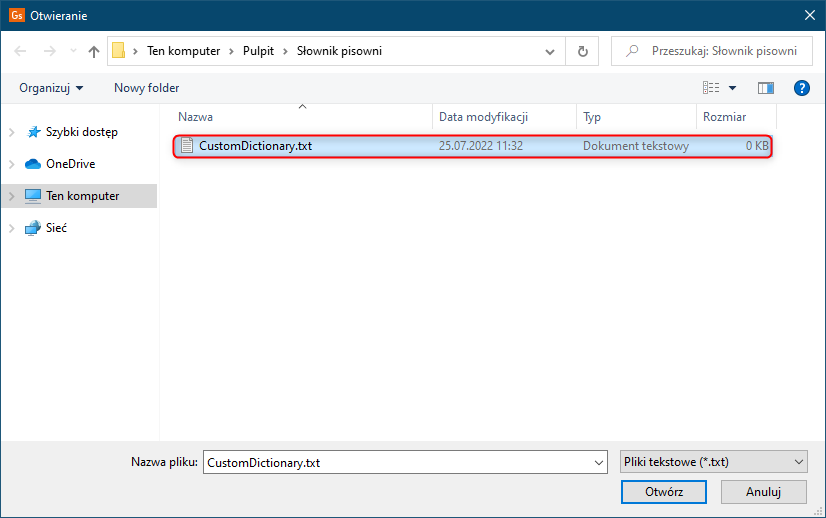
Task: Select OneDrive in the sidebar
Action: pyautogui.click(x=71, y=164)
